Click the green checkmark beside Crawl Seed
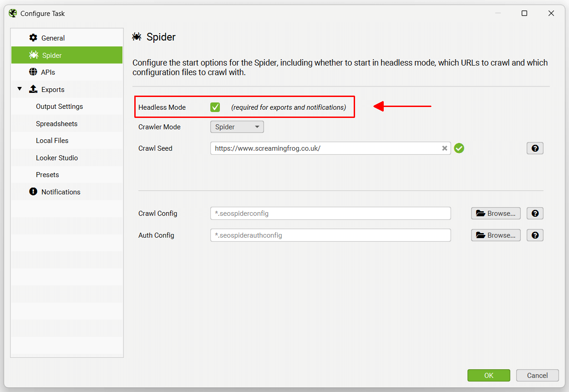The height and width of the screenshot is (392, 569). [459, 148]
